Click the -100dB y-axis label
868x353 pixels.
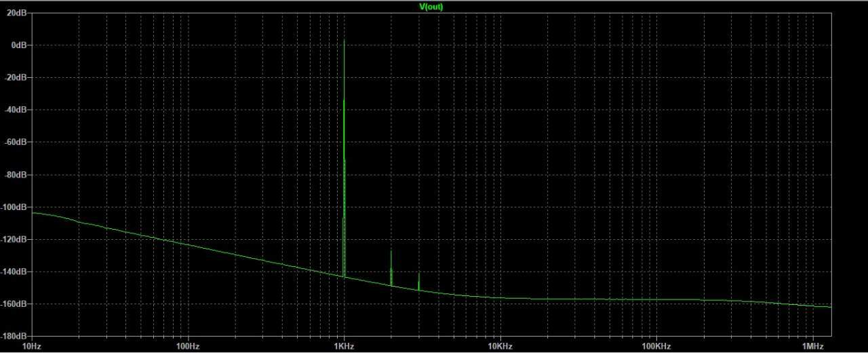15,208
